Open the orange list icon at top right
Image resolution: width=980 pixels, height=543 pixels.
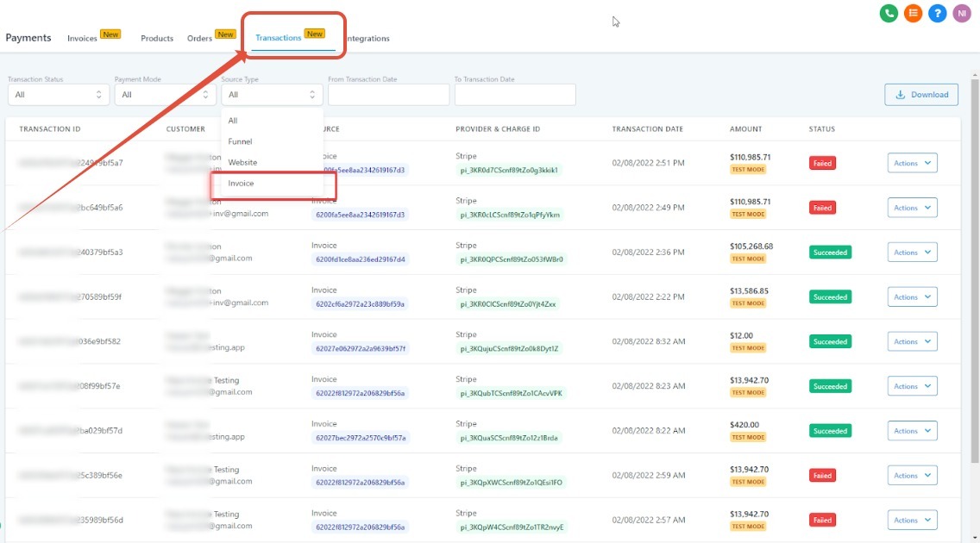[x=913, y=13]
